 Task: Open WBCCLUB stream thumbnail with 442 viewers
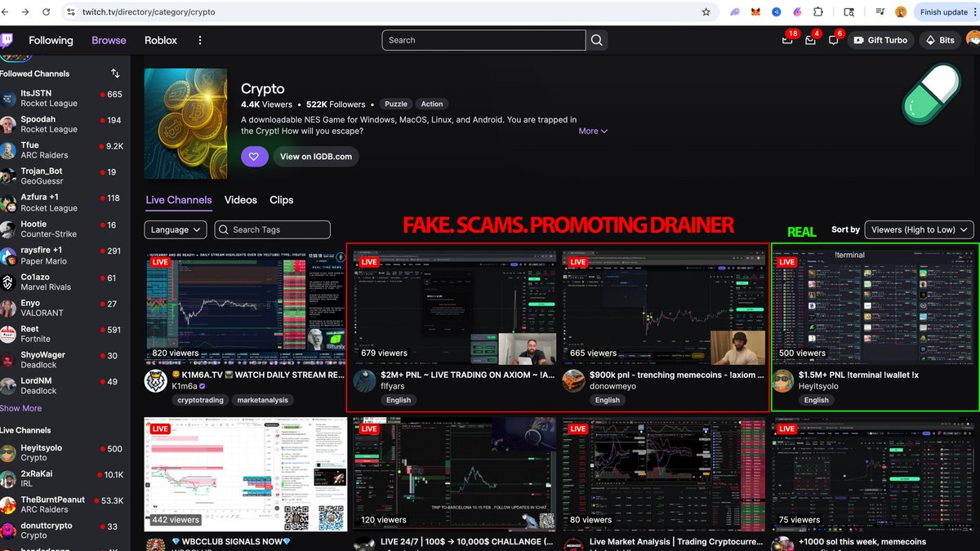[x=246, y=474]
